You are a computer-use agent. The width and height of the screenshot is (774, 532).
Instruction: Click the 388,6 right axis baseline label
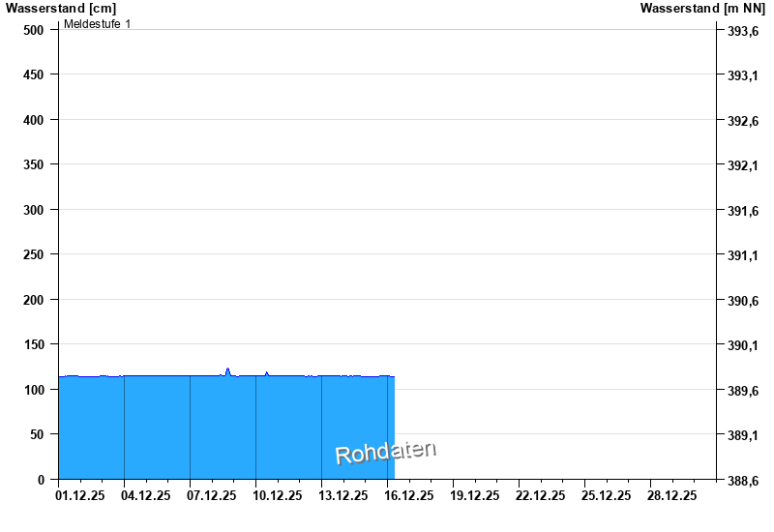pos(743,481)
